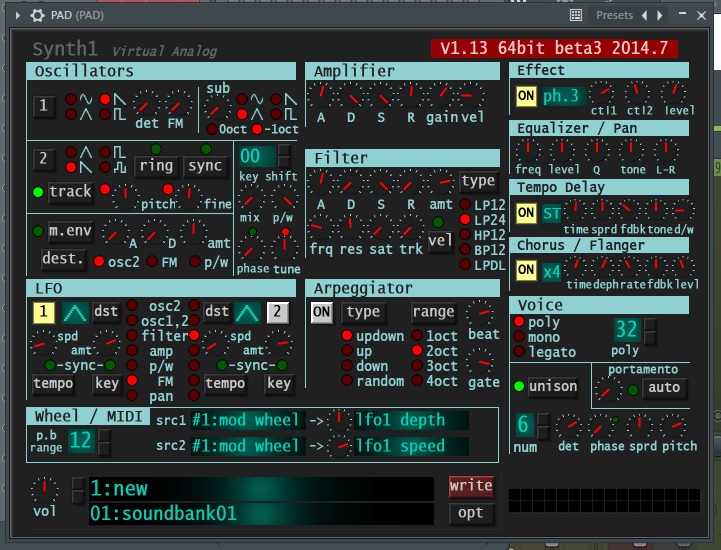721x550 pixels.
Task: Open the lfo1 speed destination dropdown
Action: (411, 446)
